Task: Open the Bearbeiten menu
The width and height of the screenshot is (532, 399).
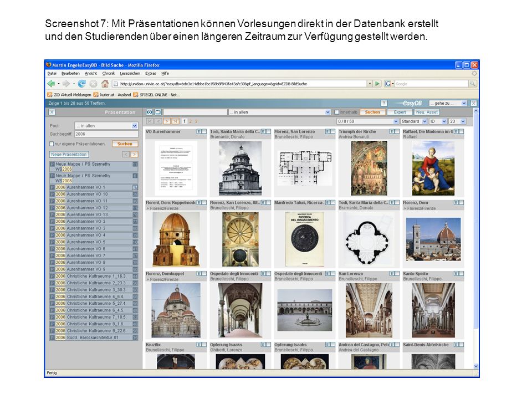Action: coord(70,73)
